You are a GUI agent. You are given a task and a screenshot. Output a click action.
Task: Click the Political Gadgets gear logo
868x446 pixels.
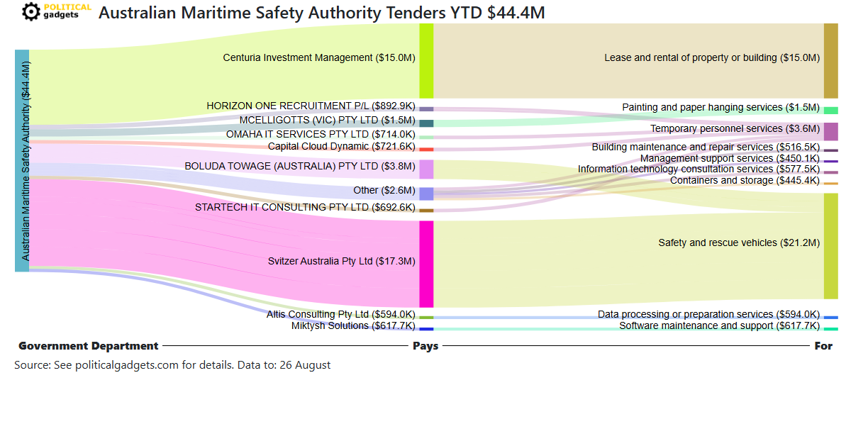click(x=31, y=12)
